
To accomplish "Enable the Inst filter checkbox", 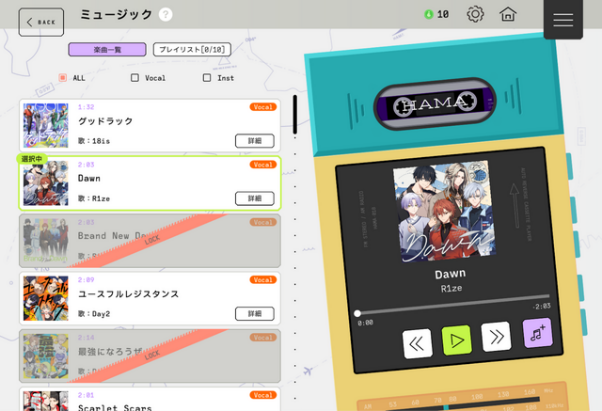I will click(x=207, y=78).
